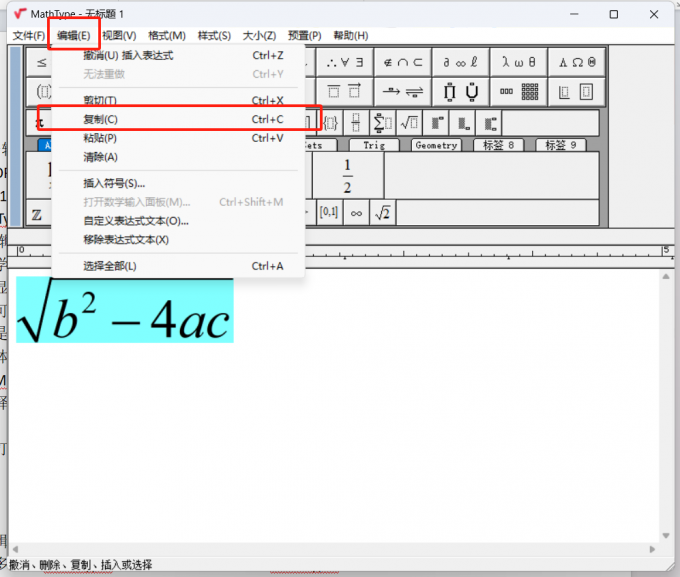Insert the square root of 2 symbol
The width and height of the screenshot is (680, 577).
[382, 213]
